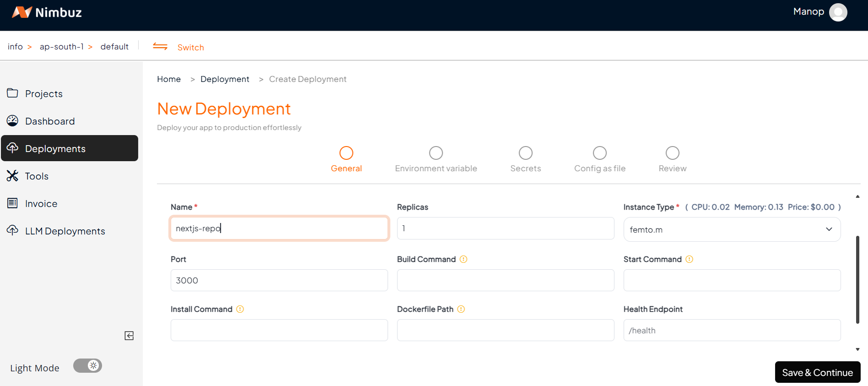Click the Port input field
This screenshot has width=868, height=386.
click(x=279, y=280)
